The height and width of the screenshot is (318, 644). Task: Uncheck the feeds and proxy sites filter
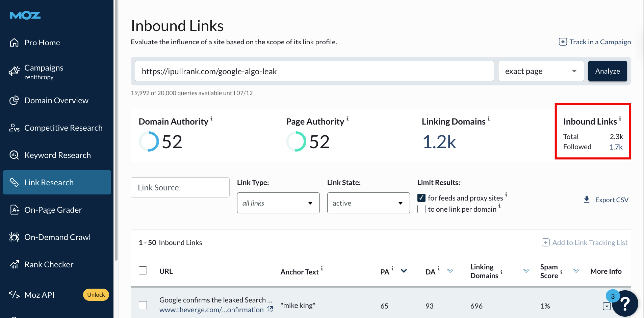point(421,197)
